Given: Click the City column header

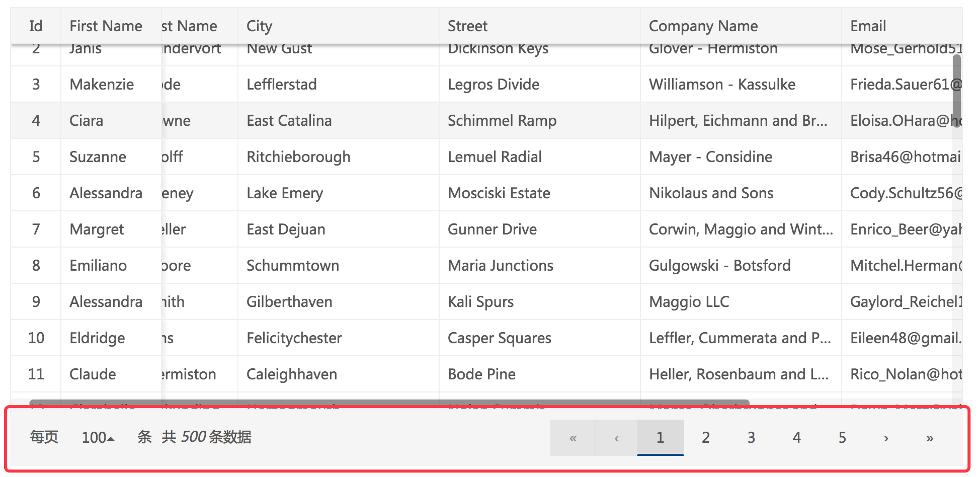Looking at the screenshot, I should pos(338,26).
